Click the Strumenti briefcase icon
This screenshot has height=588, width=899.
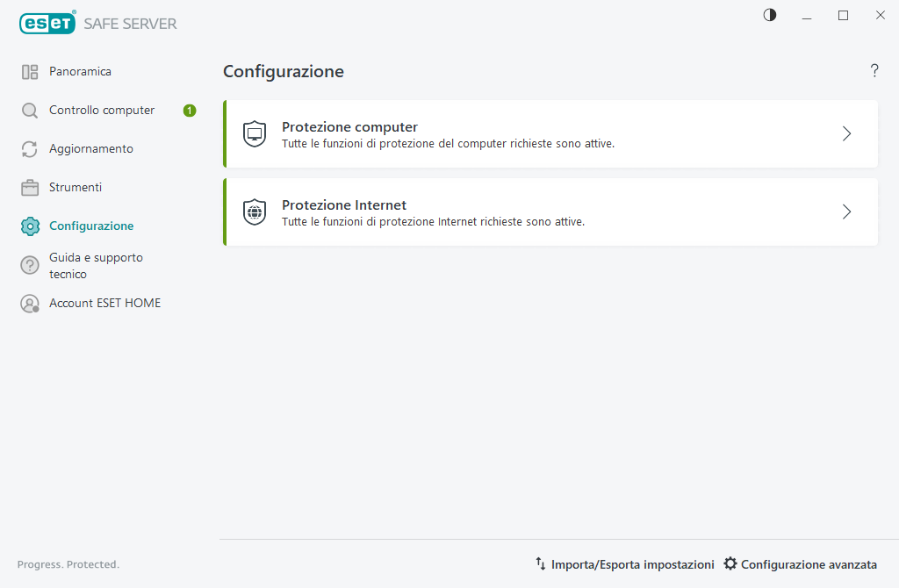[30, 188]
